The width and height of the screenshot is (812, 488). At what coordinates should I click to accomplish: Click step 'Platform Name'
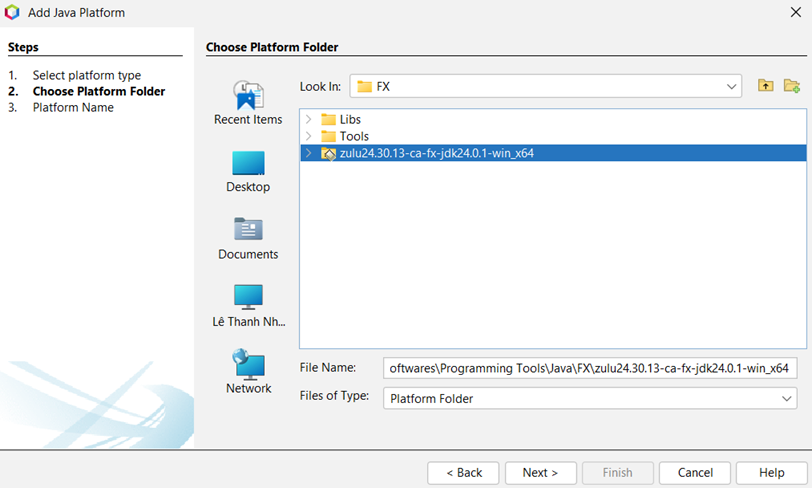pos(73,107)
